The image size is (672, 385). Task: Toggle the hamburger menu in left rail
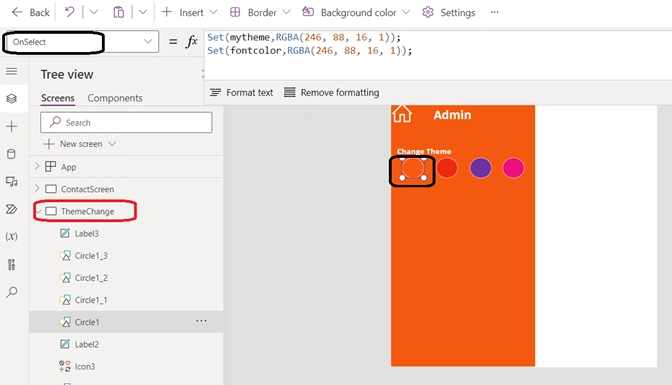coord(12,71)
